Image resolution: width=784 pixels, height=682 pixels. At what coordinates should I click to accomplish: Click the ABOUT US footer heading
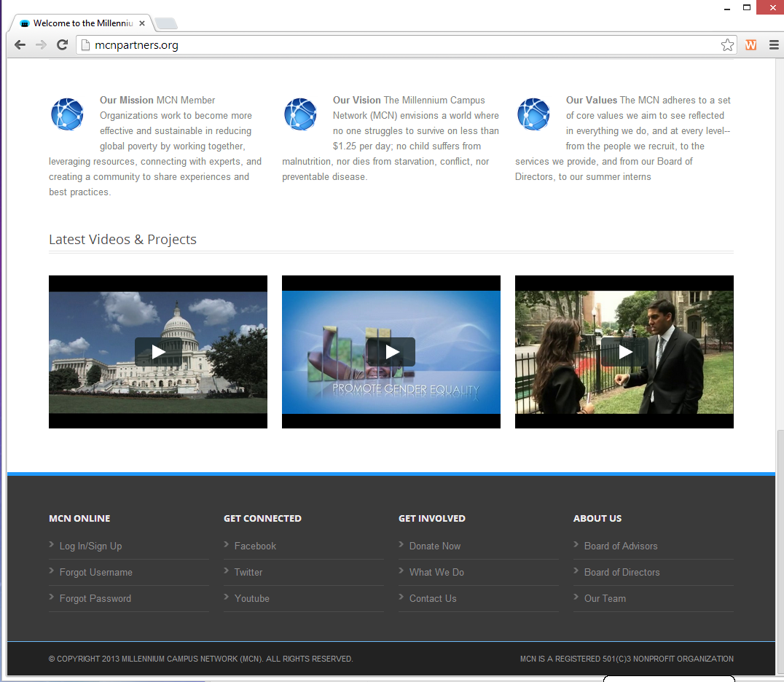[x=597, y=519]
